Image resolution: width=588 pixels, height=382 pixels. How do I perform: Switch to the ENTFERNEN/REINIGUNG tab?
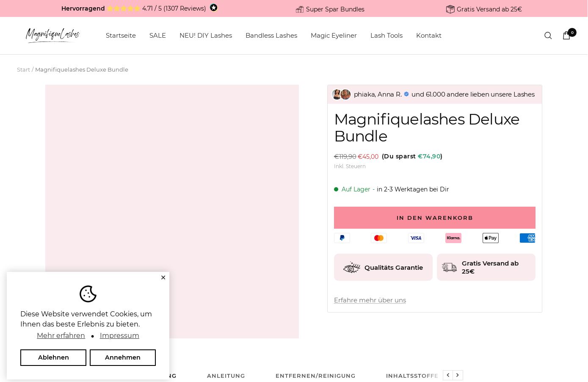[x=315, y=376]
